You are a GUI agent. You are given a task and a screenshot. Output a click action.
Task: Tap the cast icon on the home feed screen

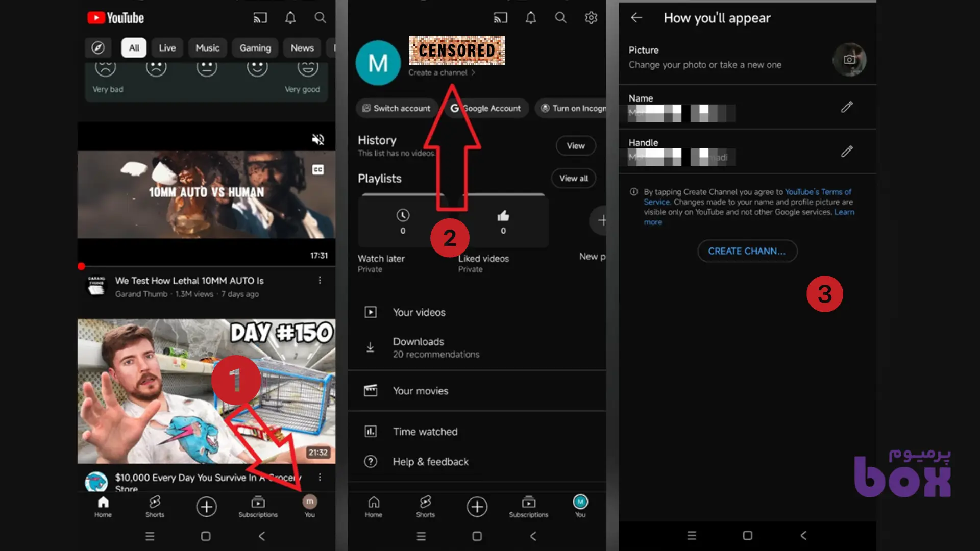coord(260,18)
